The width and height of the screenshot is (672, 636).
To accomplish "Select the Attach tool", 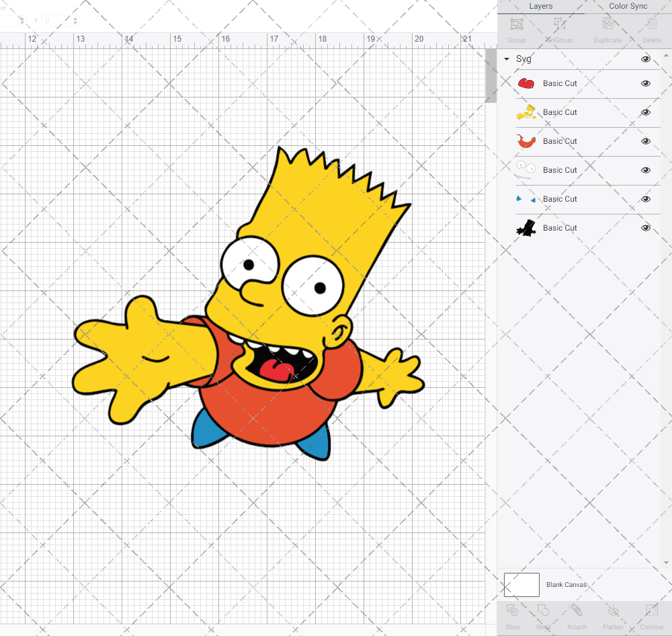I will pos(577,610).
